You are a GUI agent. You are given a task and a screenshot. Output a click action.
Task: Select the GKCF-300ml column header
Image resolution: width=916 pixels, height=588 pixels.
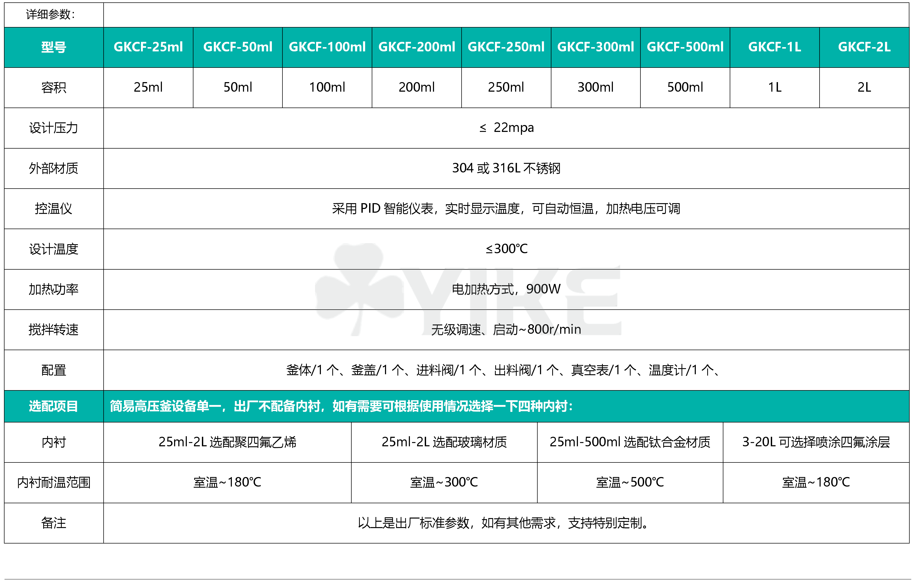click(595, 47)
